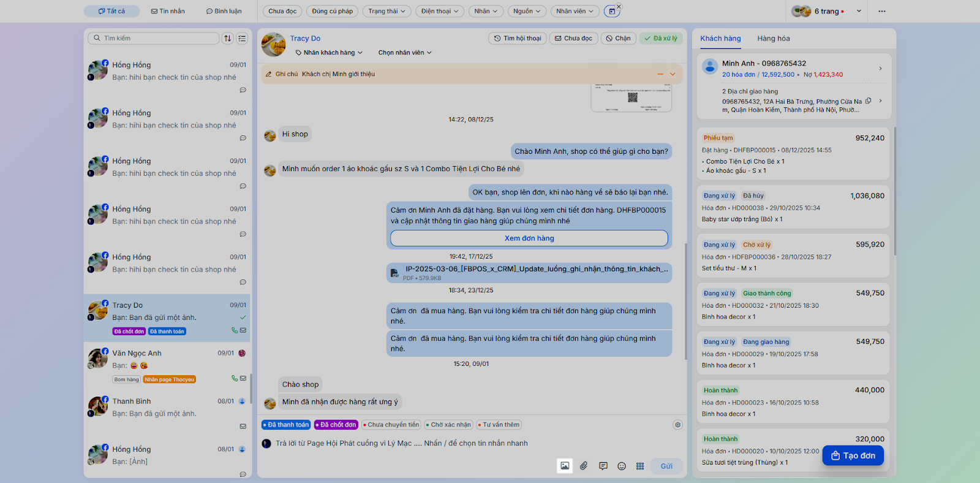The width and height of the screenshot is (980, 483).
Task: Click the conversation list scrollbar
Action: 251,388
